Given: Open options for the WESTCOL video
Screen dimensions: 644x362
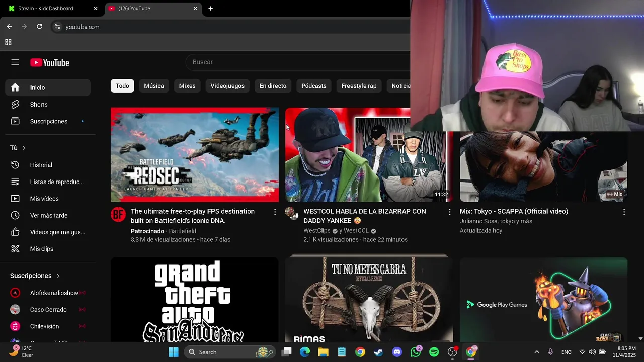Looking at the screenshot, I should [x=449, y=212].
